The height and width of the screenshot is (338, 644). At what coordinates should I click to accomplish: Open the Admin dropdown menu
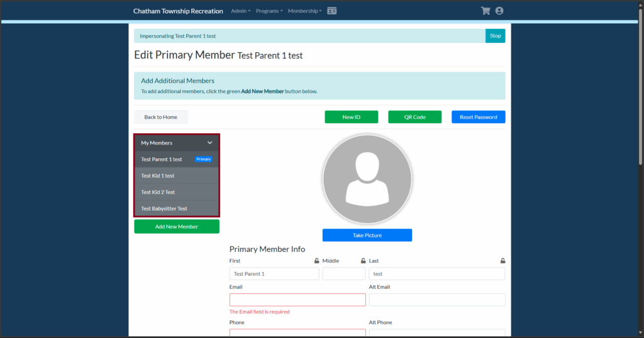(x=241, y=11)
